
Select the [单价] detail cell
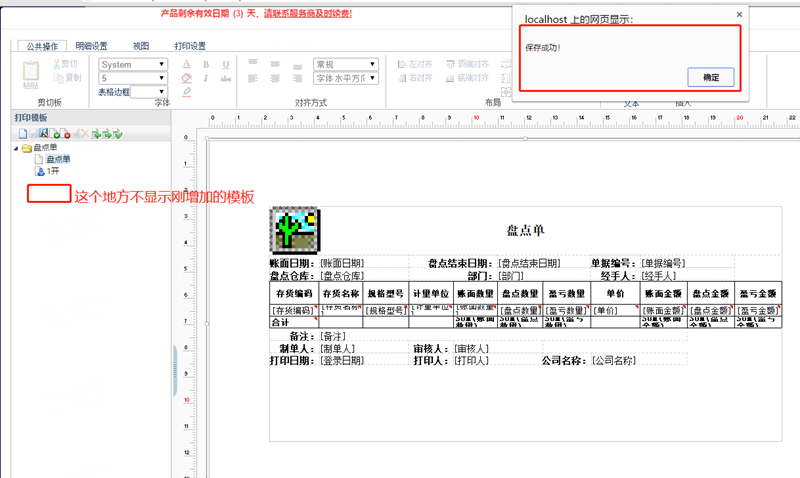(x=615, y=310)
